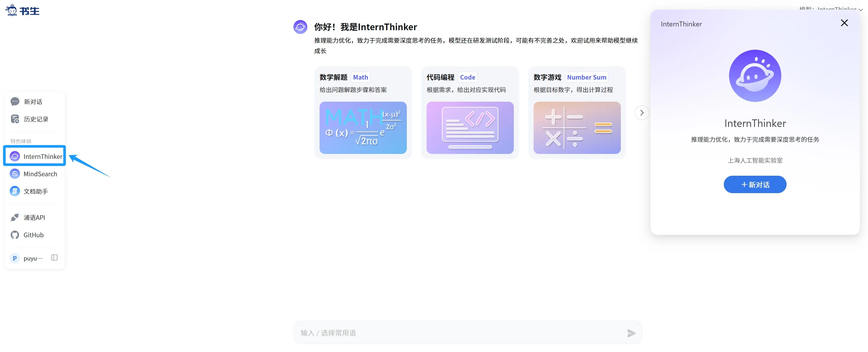Click the 新对话 chat bubble icon
Viewport: 868px width, 352px height.
(15, 102)
